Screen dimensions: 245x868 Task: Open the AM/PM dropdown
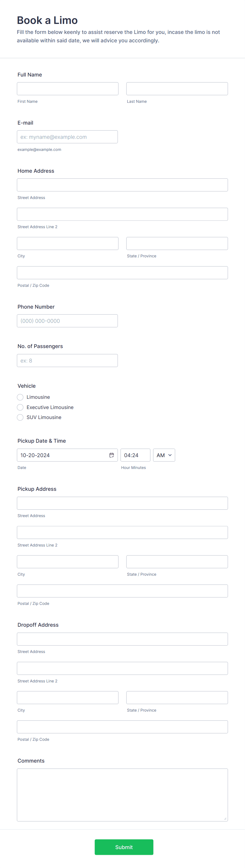point(164,455)
